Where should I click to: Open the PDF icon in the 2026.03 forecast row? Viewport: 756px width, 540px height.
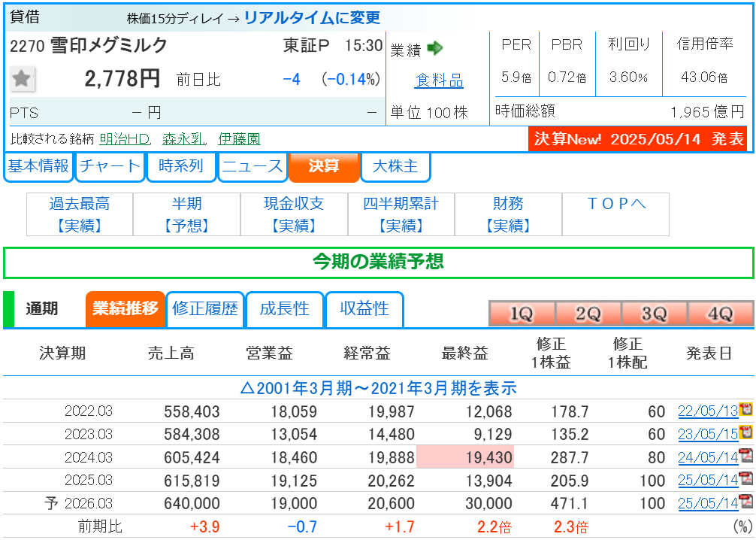746,502
